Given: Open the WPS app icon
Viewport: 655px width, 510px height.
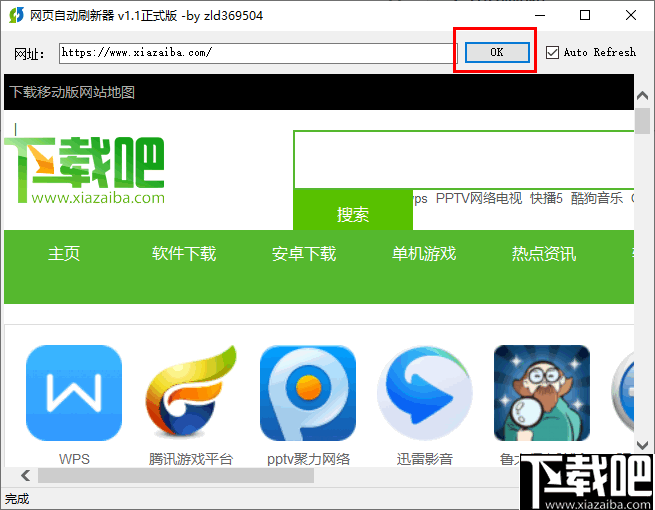Looking at the screenshot, I should (x=74, y=393).
